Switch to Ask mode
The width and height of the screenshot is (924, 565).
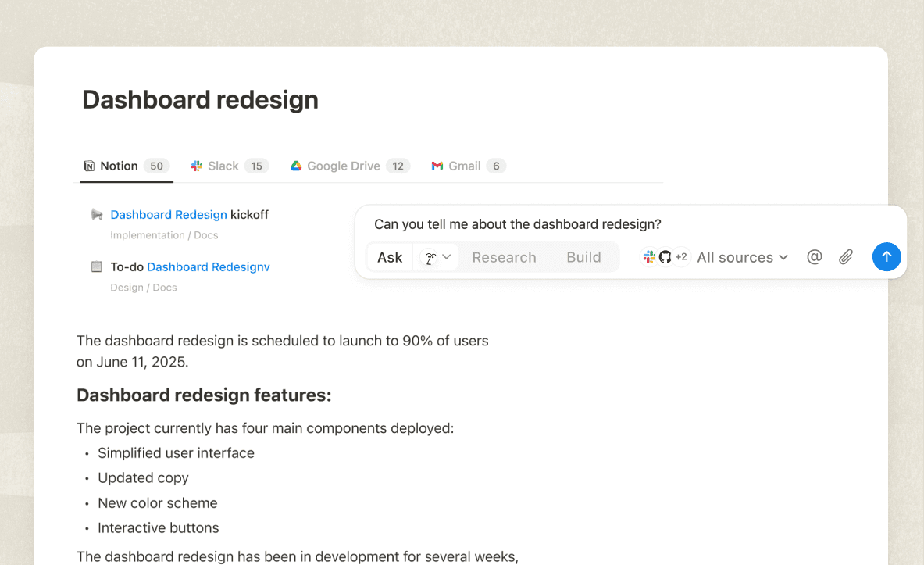pos(389,256)
